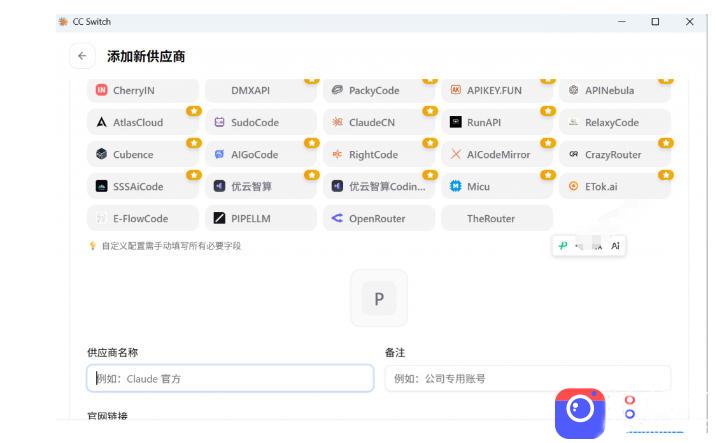715x443 pixels.
Task: Click the SSSAiCode preset icon
Action: (101, 186)
